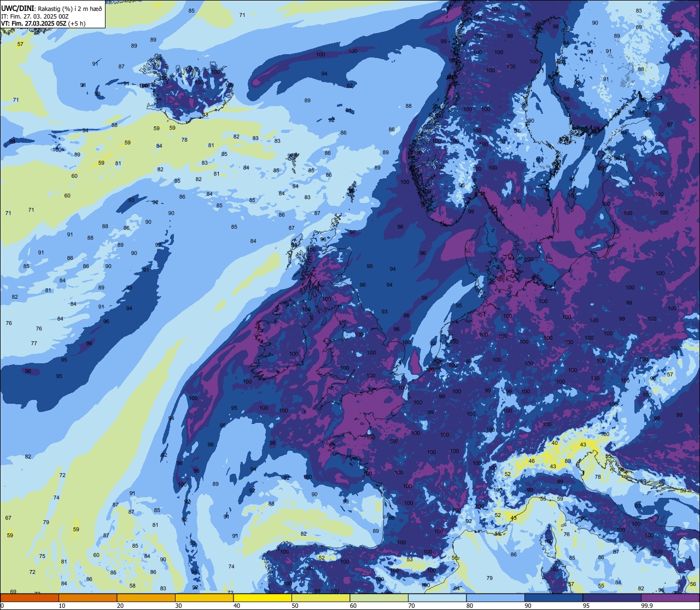Pick the 20–30 legend color segment
Viewport: 700px width, 610px height.
(x=146, y=597)
